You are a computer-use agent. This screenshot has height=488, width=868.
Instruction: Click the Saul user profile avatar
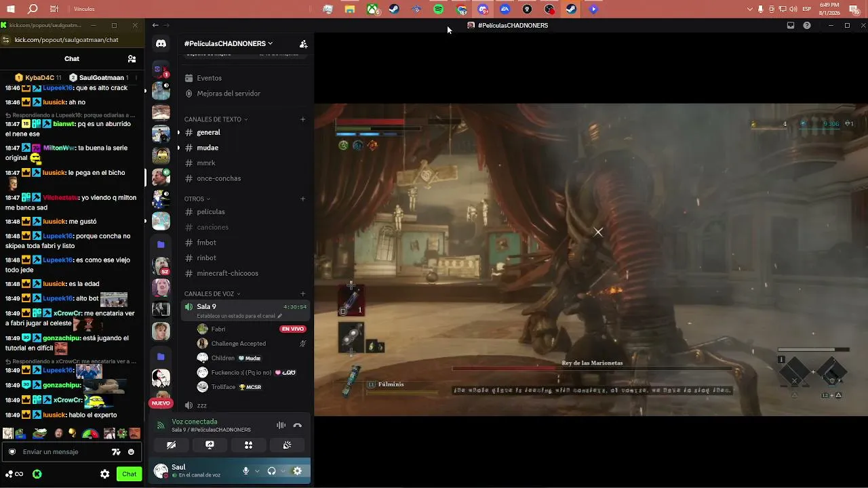(161, 471)
